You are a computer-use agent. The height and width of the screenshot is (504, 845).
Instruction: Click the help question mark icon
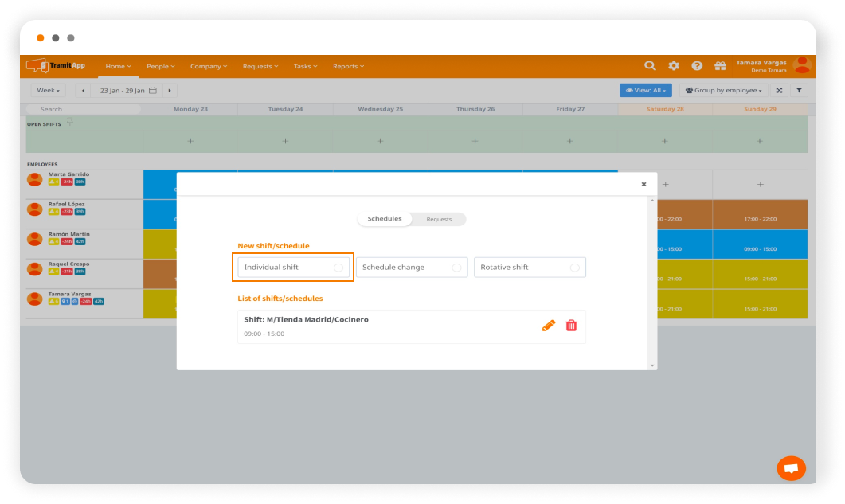click(696, 66)
